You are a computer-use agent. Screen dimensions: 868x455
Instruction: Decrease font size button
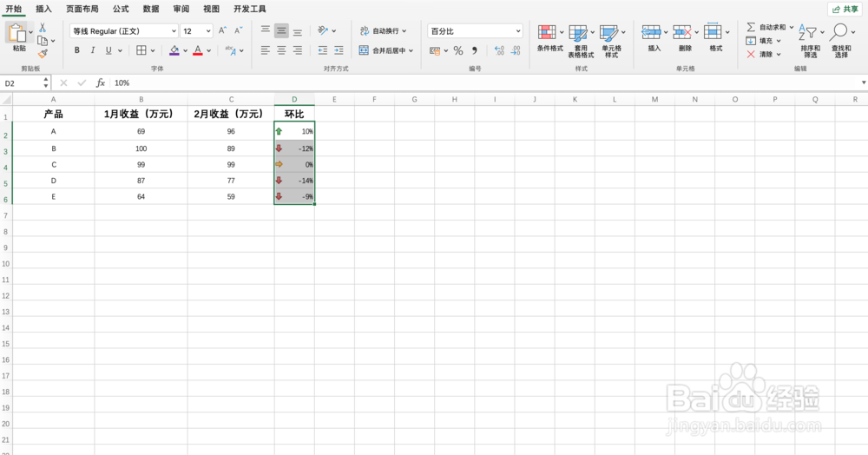pyautogui.click(x=239, y=31)
